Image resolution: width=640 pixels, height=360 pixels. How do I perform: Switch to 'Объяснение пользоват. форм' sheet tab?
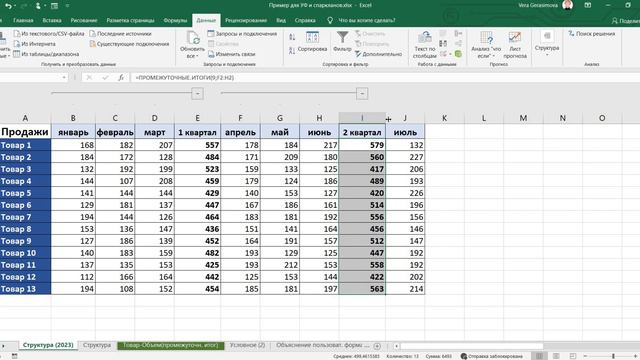322,345
